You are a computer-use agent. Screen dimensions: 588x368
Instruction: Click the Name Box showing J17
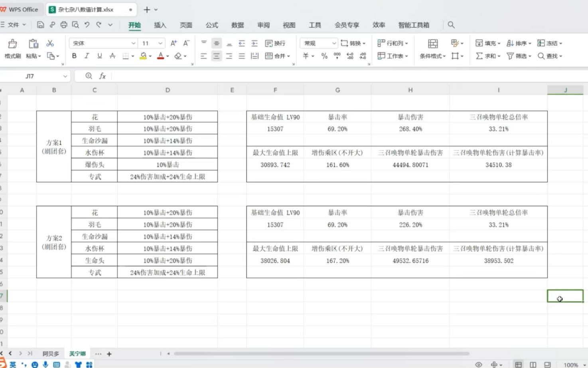36,76
